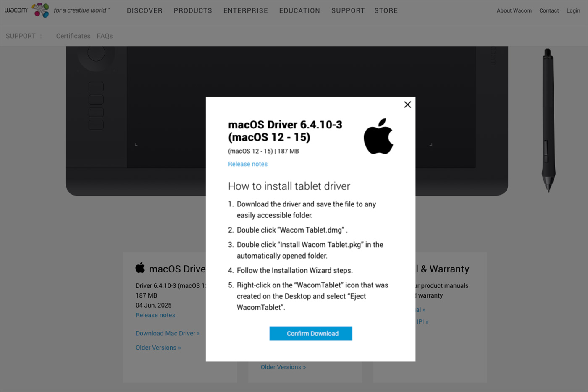588x392 pixels.
Task: Open Release notes under macOS Driver card
Action: [155, 315]
